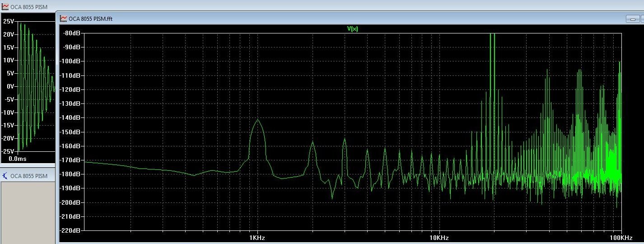Minimize the OCA 8055 PISM.fft window
The image size is (644, 244).
tap(633, 19)
